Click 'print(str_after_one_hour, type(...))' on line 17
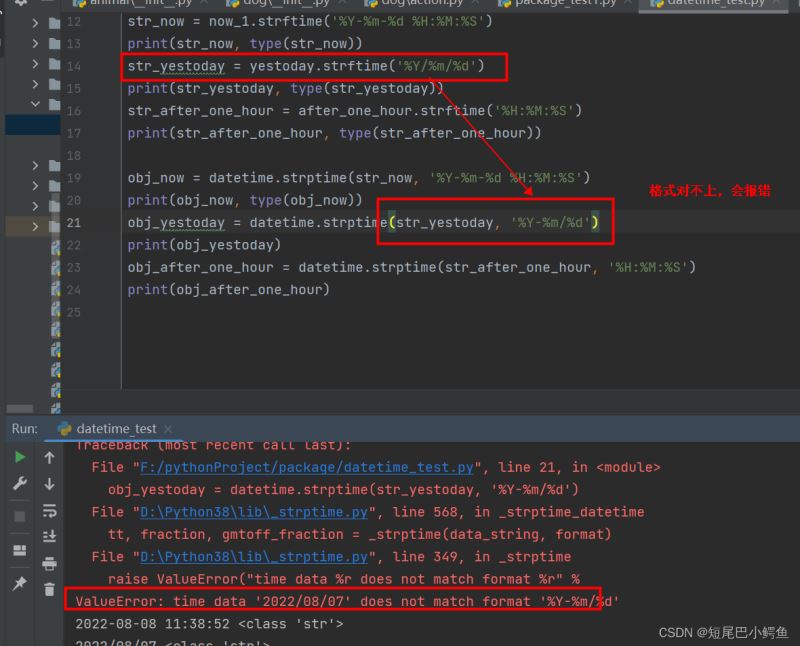This screenshot has height=646, width=800. coord(334,133)
